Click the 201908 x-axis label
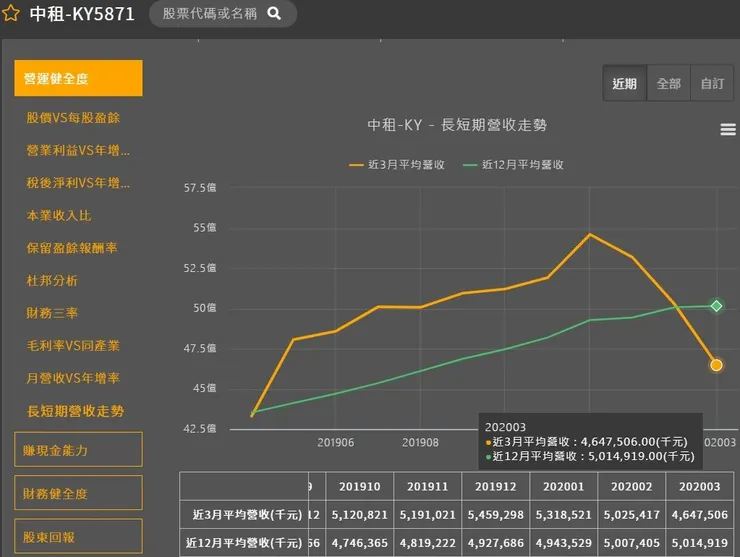740x557 pixels. (420, 442)
